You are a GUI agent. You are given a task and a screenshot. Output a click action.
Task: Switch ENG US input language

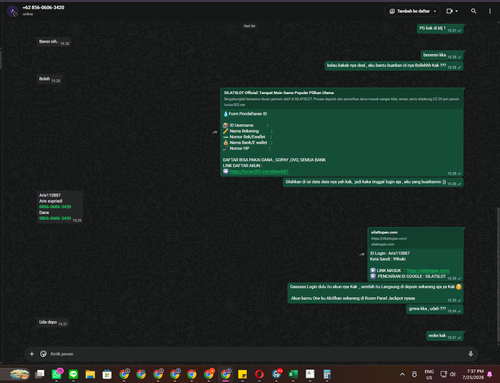pos(429,374)
